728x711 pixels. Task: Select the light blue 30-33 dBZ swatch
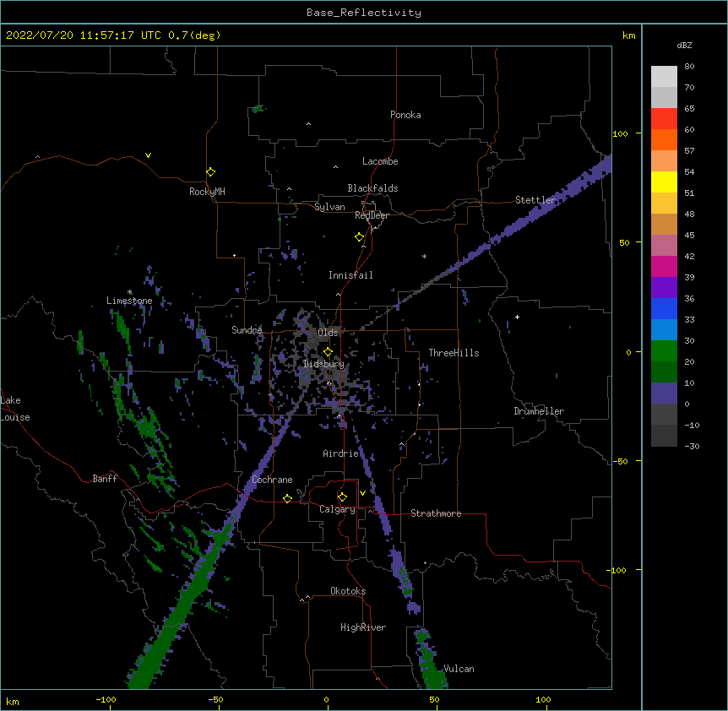[664, 330]
